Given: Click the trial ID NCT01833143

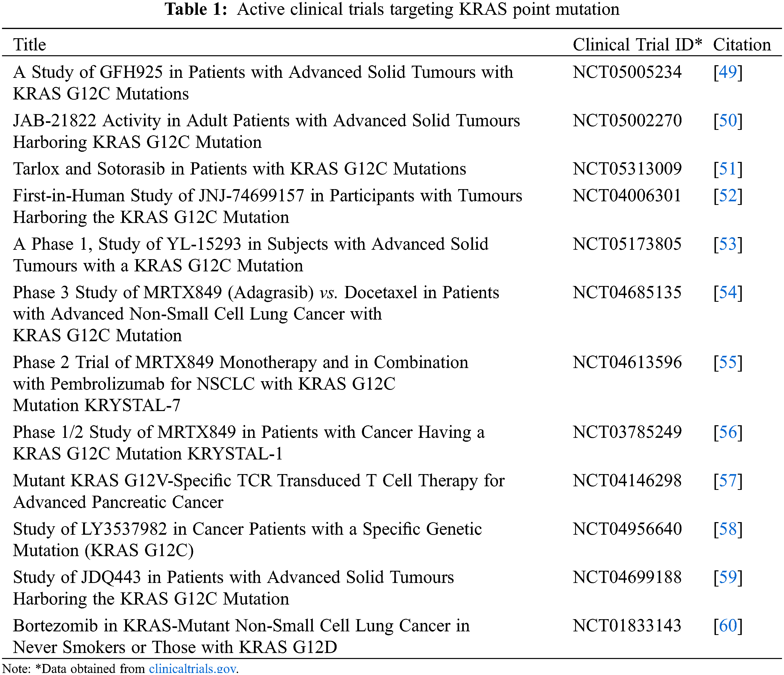Looking at the screenshot, I should tap(627, 625).
